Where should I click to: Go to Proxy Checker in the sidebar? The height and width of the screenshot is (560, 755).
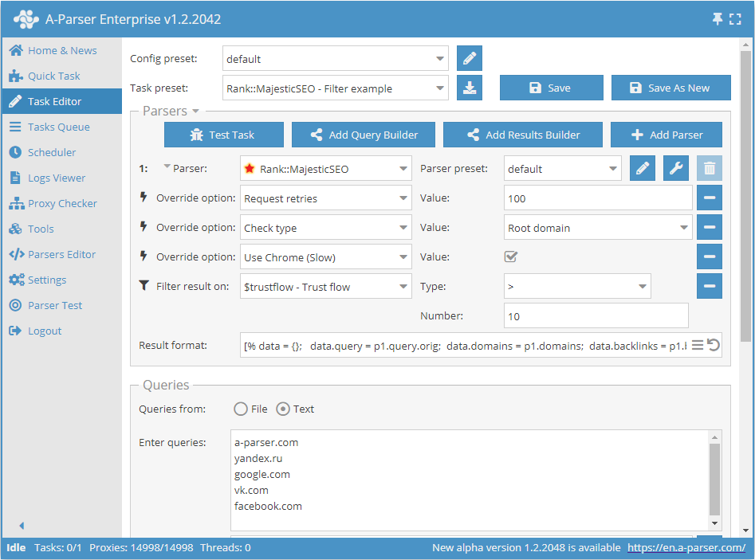(x=62, y=203)
